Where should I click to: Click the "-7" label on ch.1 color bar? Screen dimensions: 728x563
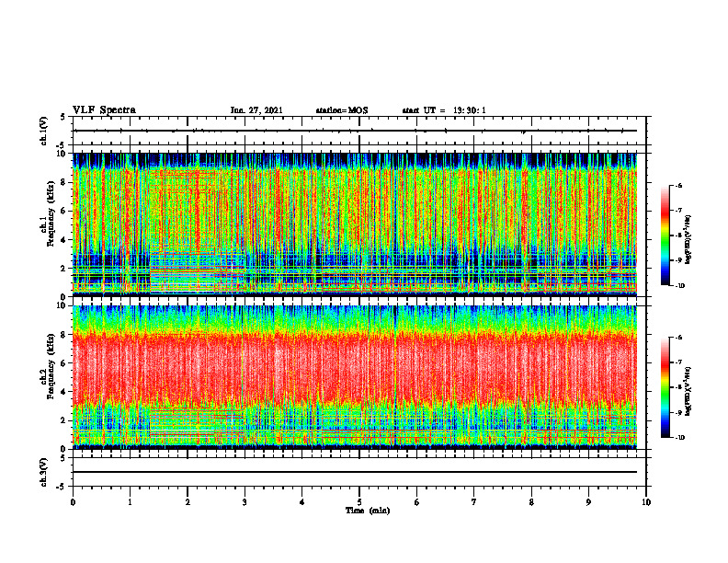678,211
